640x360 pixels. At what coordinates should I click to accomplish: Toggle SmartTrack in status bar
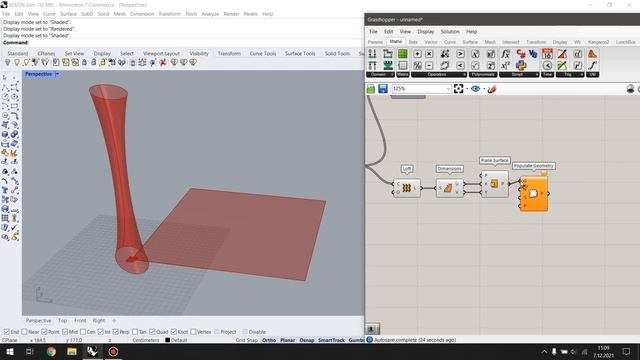[x=331, y=340]
